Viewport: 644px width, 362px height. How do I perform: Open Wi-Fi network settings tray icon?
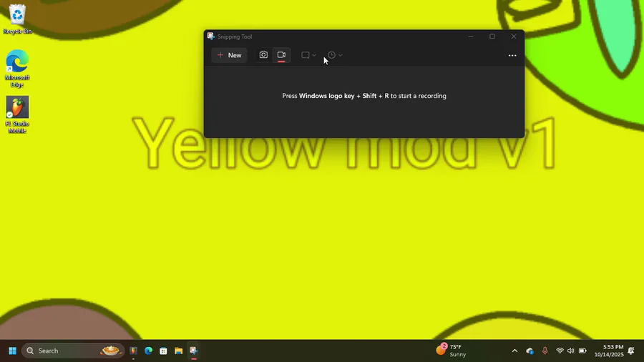(560, 351)
